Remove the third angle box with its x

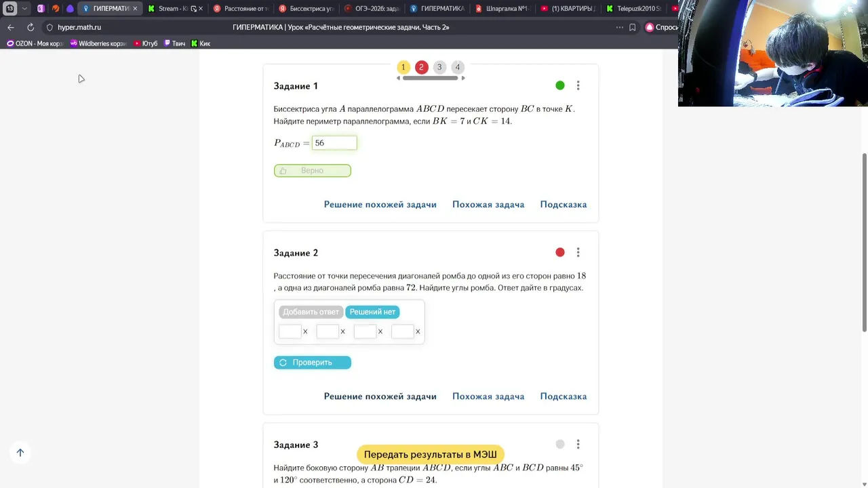[380, 331]
